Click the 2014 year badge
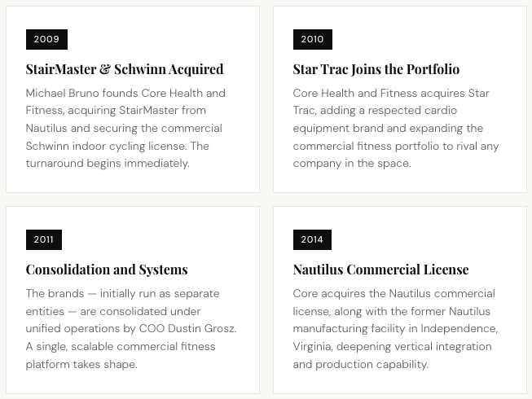This screenshot has width=532, height=399. tap(312, 239)
